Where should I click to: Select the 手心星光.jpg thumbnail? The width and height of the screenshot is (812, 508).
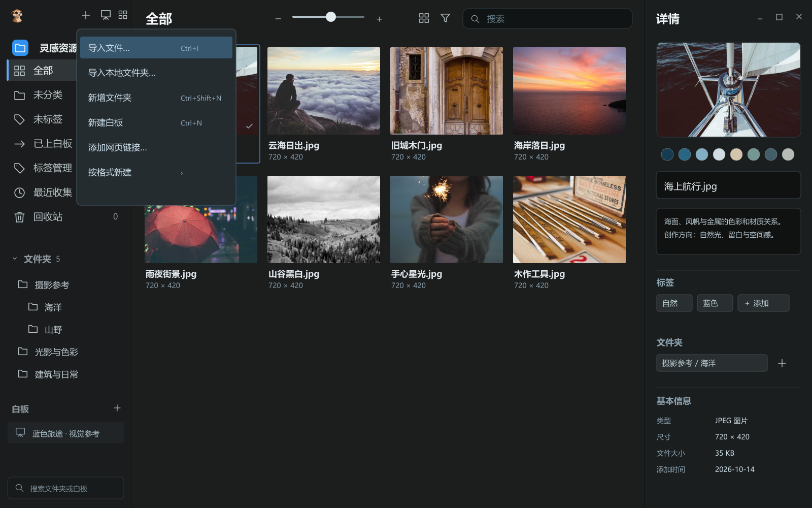click(x=447, y=219)
